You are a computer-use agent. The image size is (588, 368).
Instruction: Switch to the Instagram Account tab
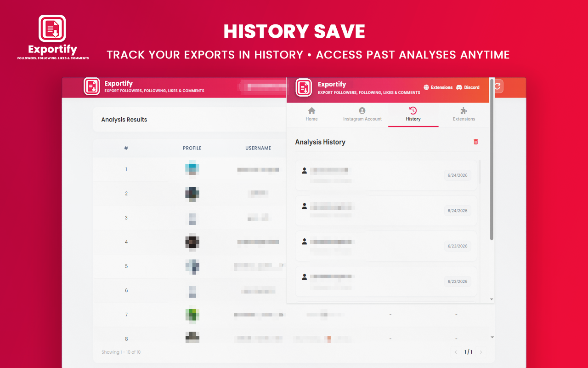coord(362,115)
